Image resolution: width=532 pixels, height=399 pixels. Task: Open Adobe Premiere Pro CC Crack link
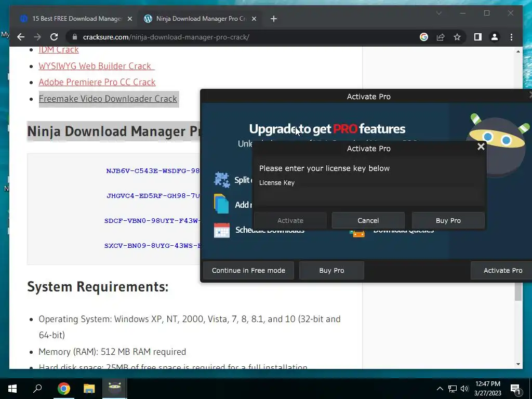click(97, 82)
